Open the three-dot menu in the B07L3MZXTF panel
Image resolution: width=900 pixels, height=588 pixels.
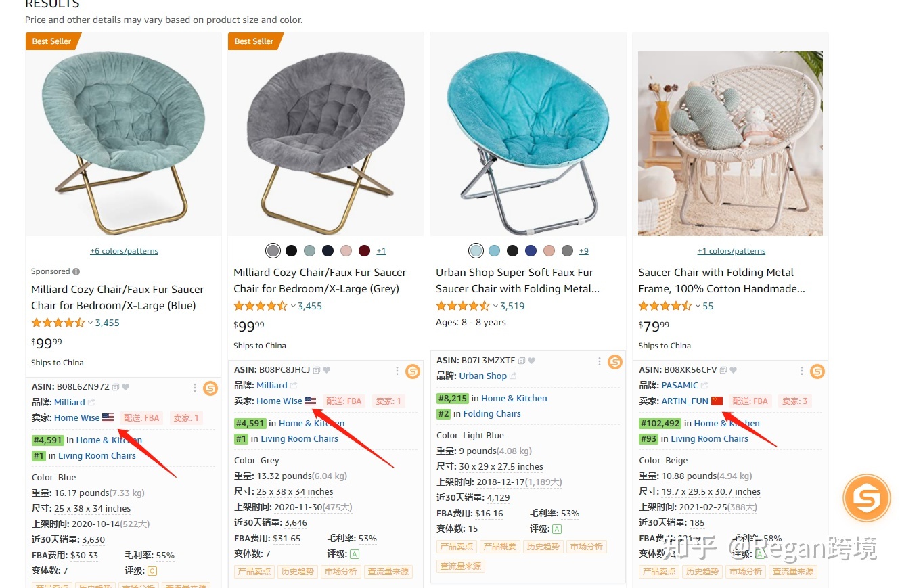tap(600, 361)
